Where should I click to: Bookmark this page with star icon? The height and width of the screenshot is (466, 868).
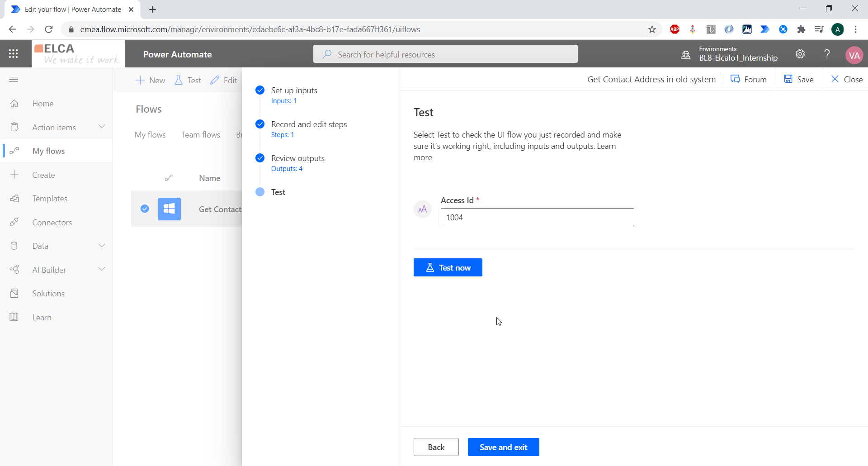pyautogui.click(x=652, y=29)
